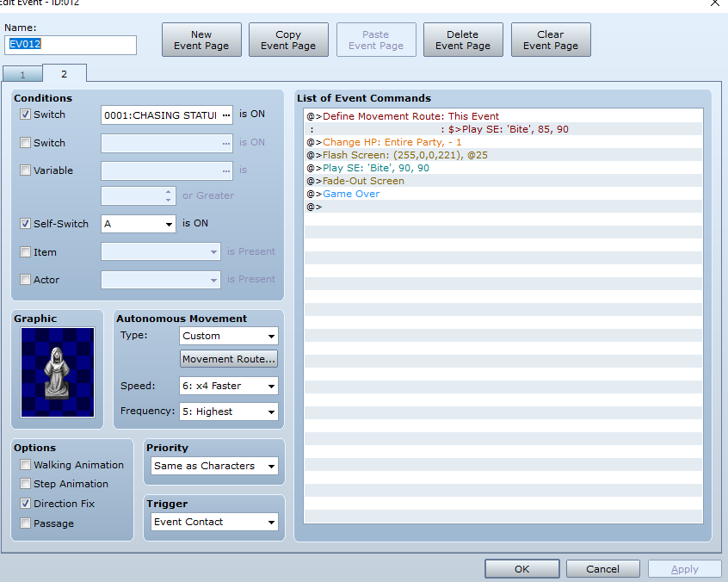Screen dimensions: 728x582
Task: Click the New Event Page button
Action: point(201,40)
